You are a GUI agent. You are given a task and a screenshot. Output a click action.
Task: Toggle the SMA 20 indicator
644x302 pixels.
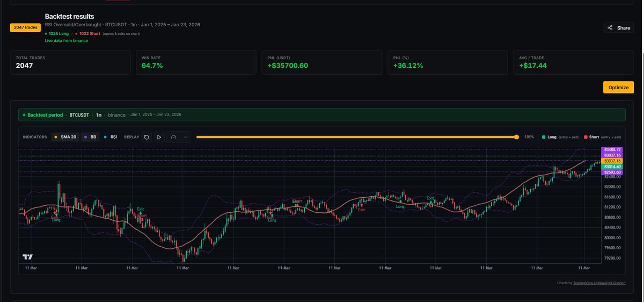64,137
